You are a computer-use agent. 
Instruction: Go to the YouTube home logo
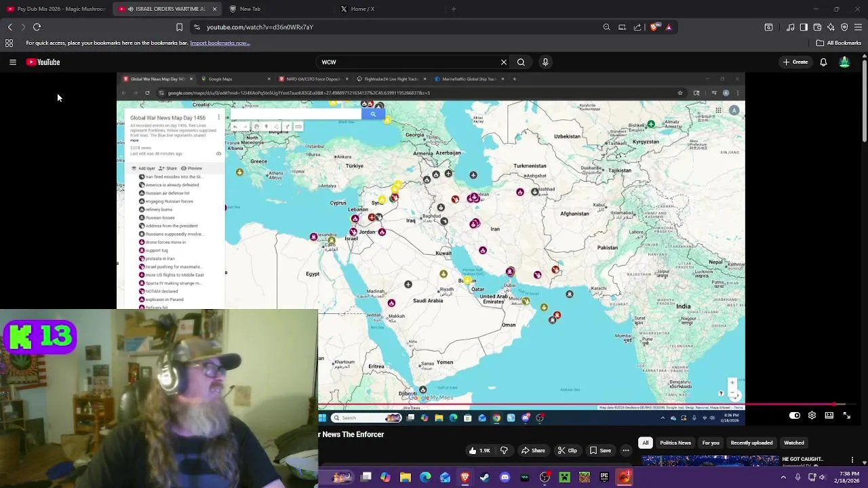click(43, 62)
